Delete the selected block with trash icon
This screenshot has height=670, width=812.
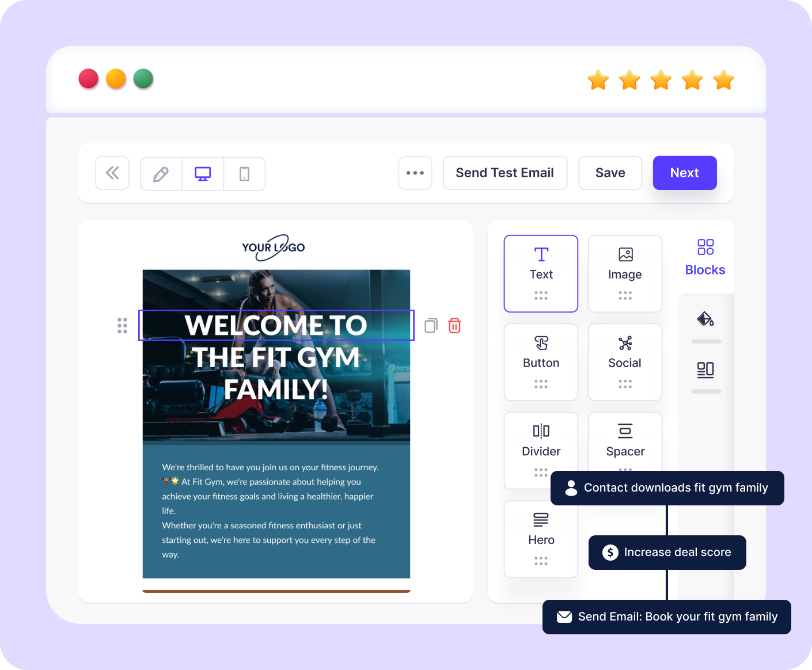[454, 326]
